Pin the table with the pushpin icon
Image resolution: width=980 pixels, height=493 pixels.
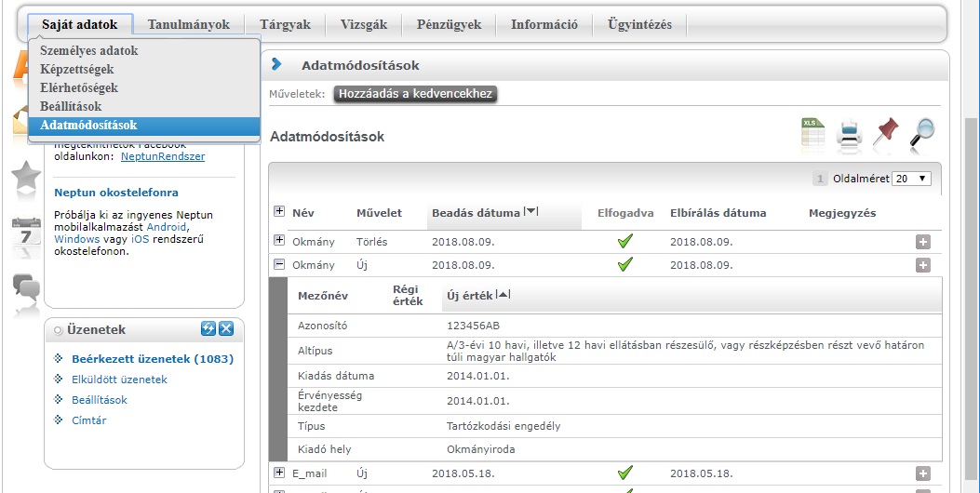[886, 134]
